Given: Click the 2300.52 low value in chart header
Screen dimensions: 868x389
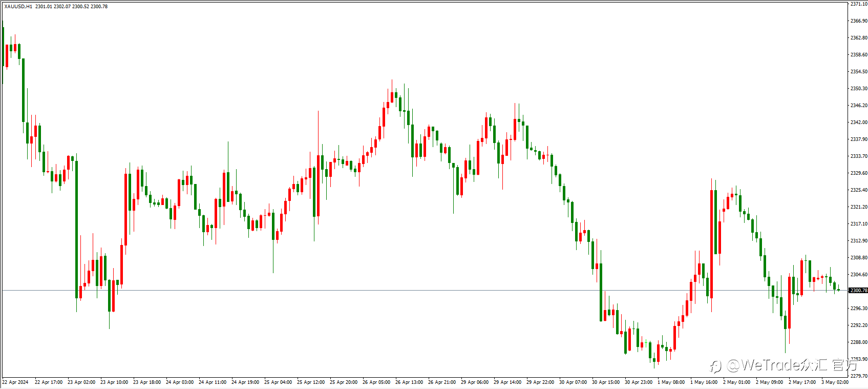Looking at the screenshot, I should (x=80, y=7).
